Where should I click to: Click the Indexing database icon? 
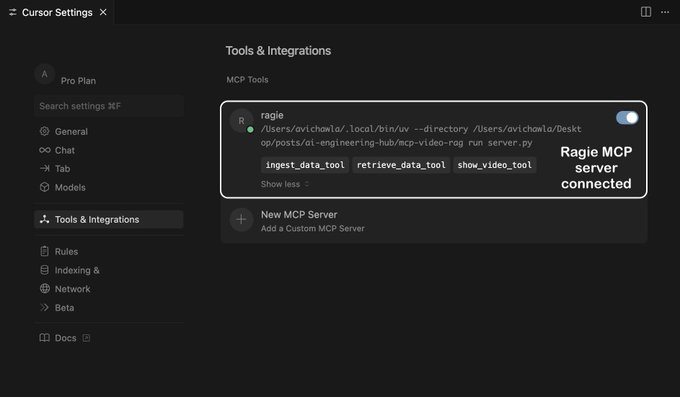44,270
